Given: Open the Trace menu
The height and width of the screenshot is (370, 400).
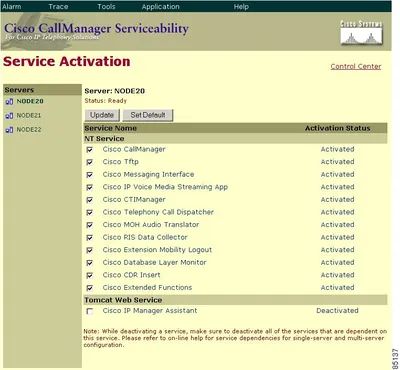Looking at the screenshot, I should pos(58,6).
